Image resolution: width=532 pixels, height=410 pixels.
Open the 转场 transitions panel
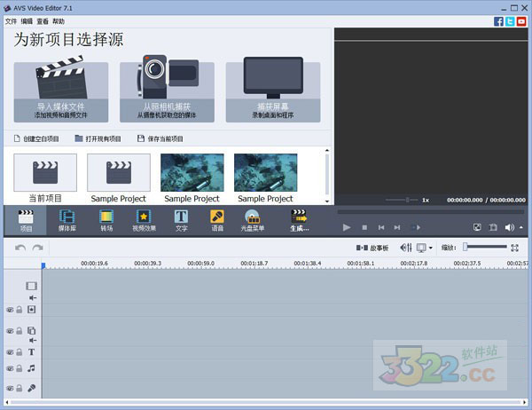106,220
